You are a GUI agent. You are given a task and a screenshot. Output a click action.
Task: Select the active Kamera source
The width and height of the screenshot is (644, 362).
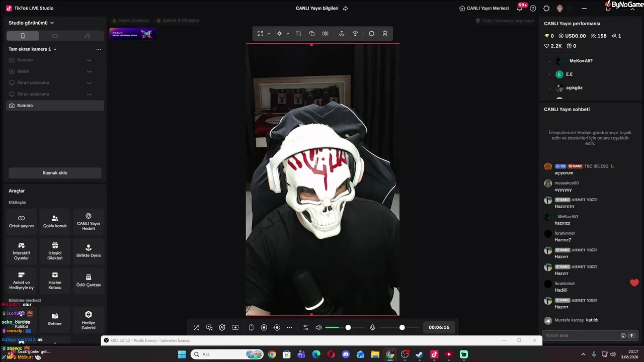coord(55,106)
